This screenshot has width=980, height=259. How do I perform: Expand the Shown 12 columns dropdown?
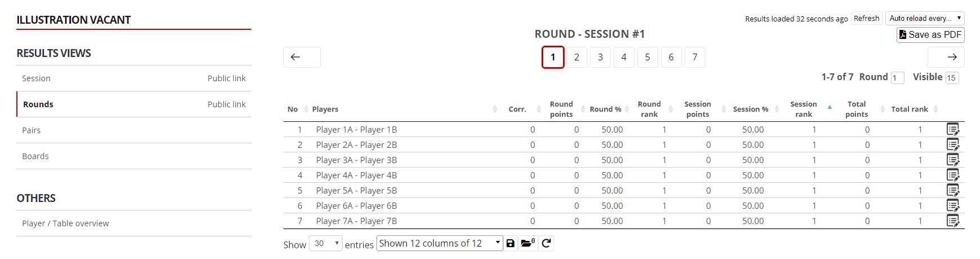(x=439, y=243)
